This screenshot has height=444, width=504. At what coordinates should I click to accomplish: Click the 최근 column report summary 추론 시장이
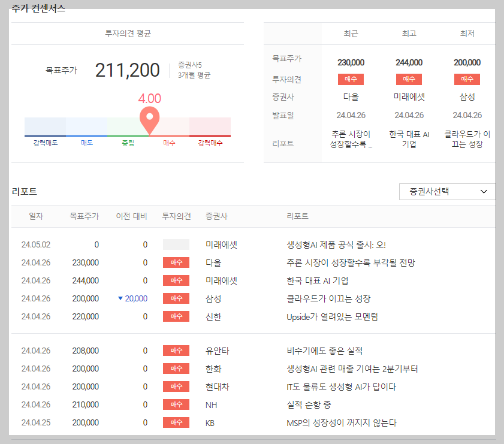(351, 139)
